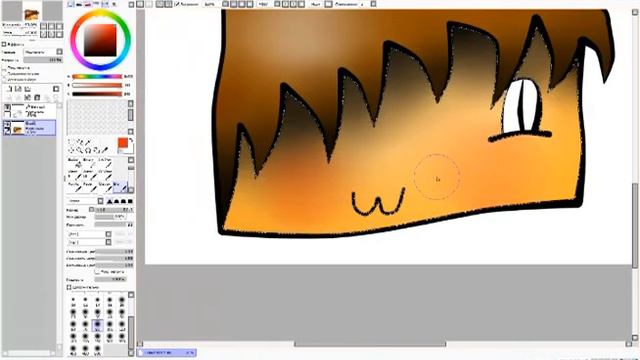Toggle the brush size multiplier checkbox

pyautogui.click(x=92, y=209)
